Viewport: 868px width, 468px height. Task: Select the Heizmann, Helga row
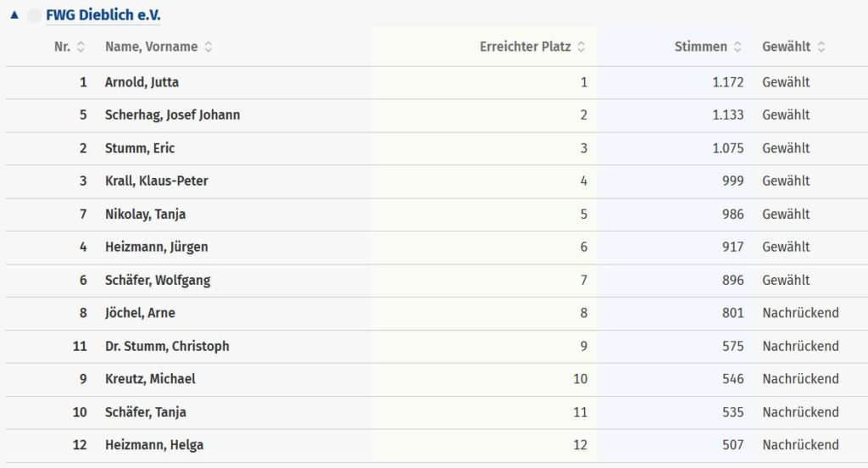pyautogui.click(x=437, y=445)
